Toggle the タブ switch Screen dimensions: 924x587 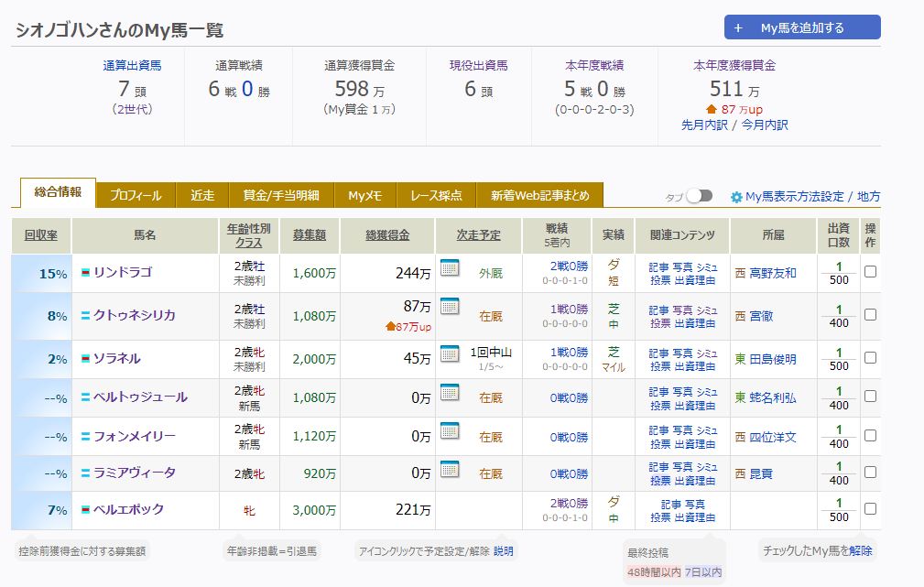click(x=699, y=196)
